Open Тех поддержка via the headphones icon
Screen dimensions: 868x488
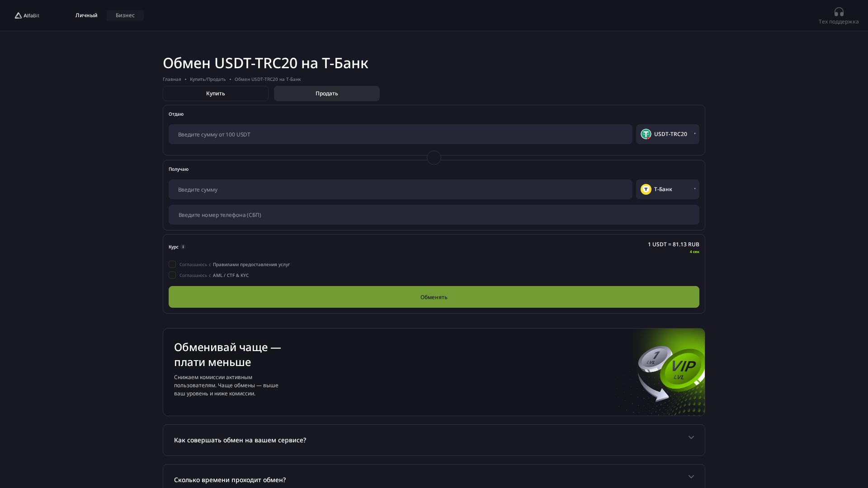[x=838, y=11]
